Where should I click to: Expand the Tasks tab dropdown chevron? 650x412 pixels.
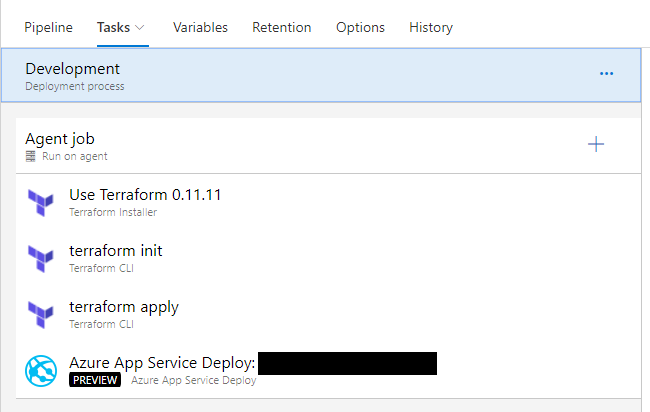click(140, 28)
